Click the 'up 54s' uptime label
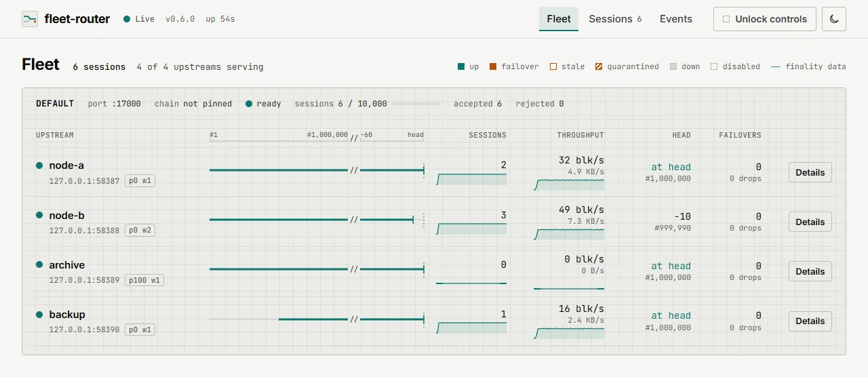 tap(220, 19)
